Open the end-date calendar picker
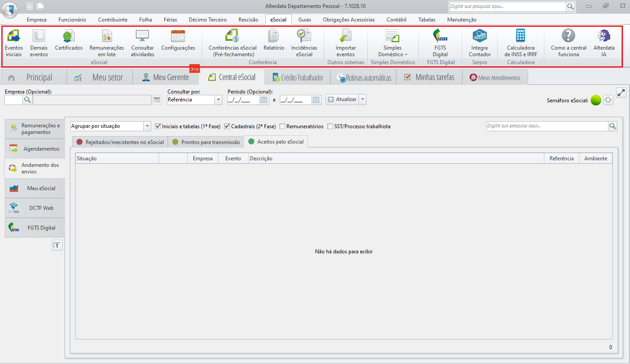This screenshot has width=630, height=364. (x=316, y=100)
